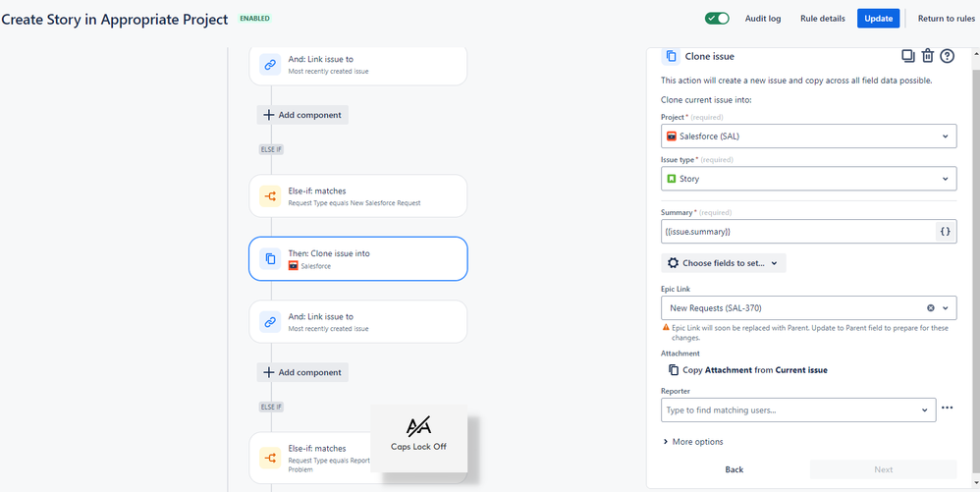Select Then: Clone issue into Salesforce card

point(358,259)
